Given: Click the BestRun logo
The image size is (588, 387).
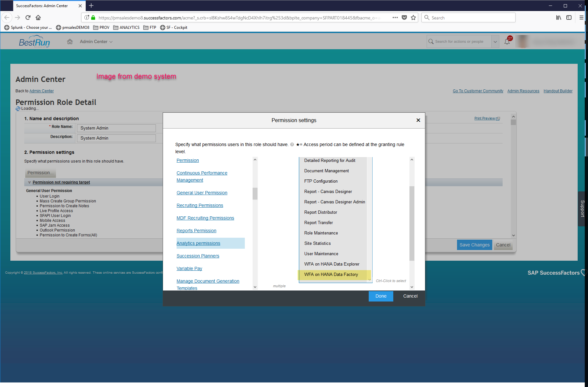Looking at the screenshot, I should (x=34, y=42).
